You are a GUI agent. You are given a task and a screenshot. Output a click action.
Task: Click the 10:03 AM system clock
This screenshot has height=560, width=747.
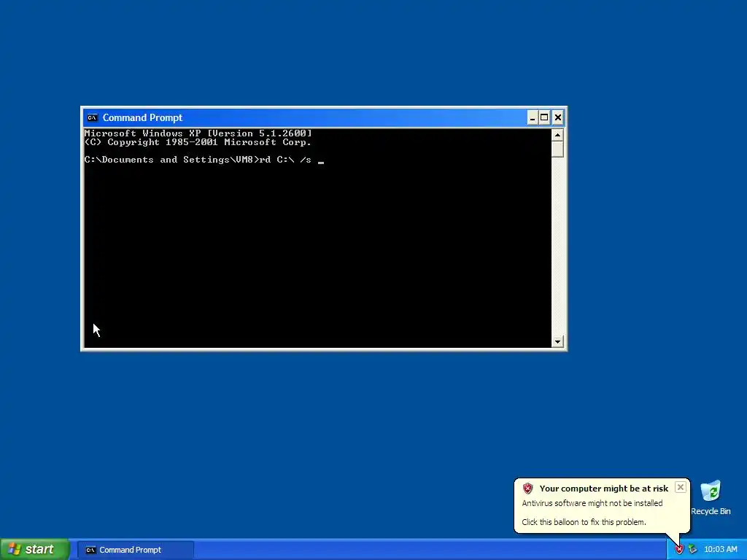pyautogui.click(x=720, y=550)
